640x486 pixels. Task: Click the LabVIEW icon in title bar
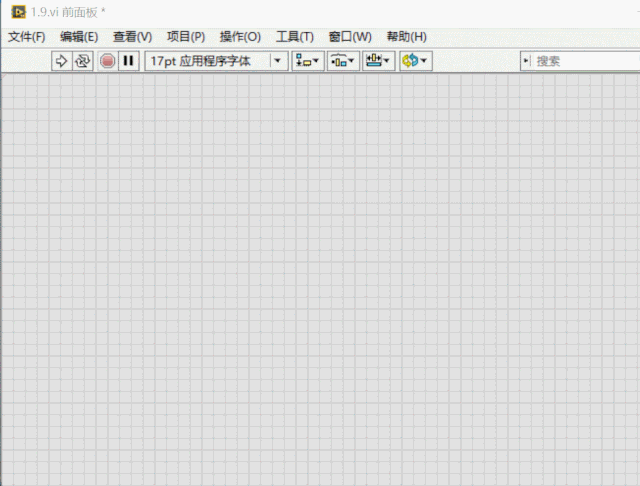pyautogui.click(x=18, y=12)
